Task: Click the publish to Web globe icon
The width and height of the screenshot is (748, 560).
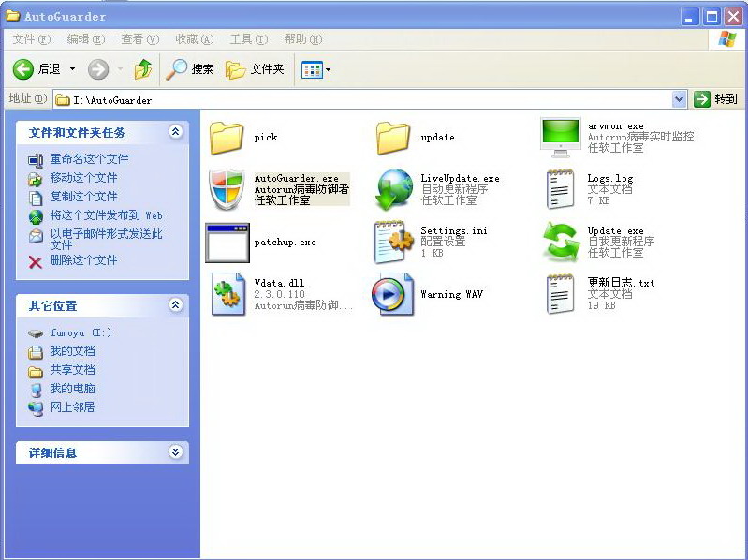Action: click(x=36, y=216)
